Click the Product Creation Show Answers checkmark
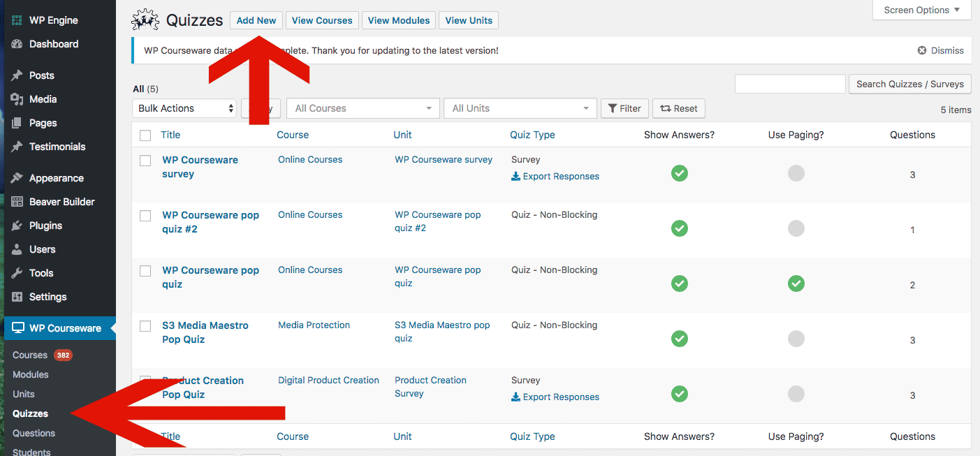980x456 pixels. coord(680,394)
